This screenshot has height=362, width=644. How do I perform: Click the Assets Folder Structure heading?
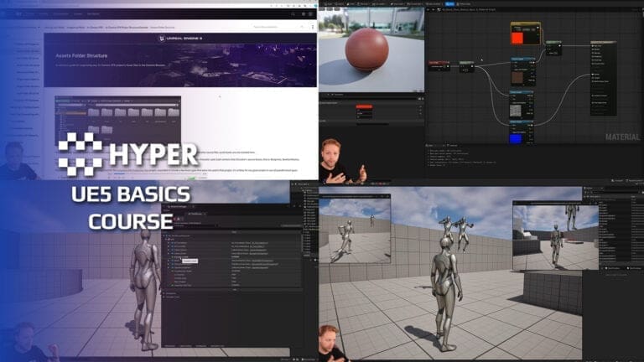point(81,55)
